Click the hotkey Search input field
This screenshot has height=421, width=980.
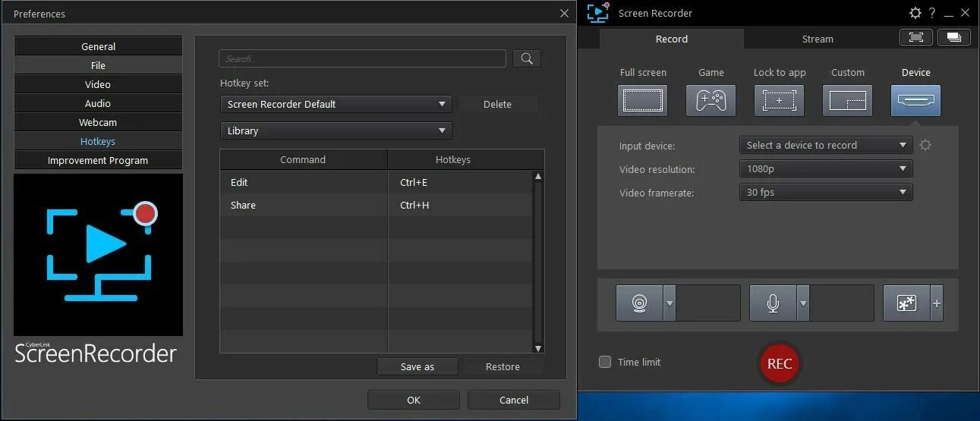click(x=362, y=58)
